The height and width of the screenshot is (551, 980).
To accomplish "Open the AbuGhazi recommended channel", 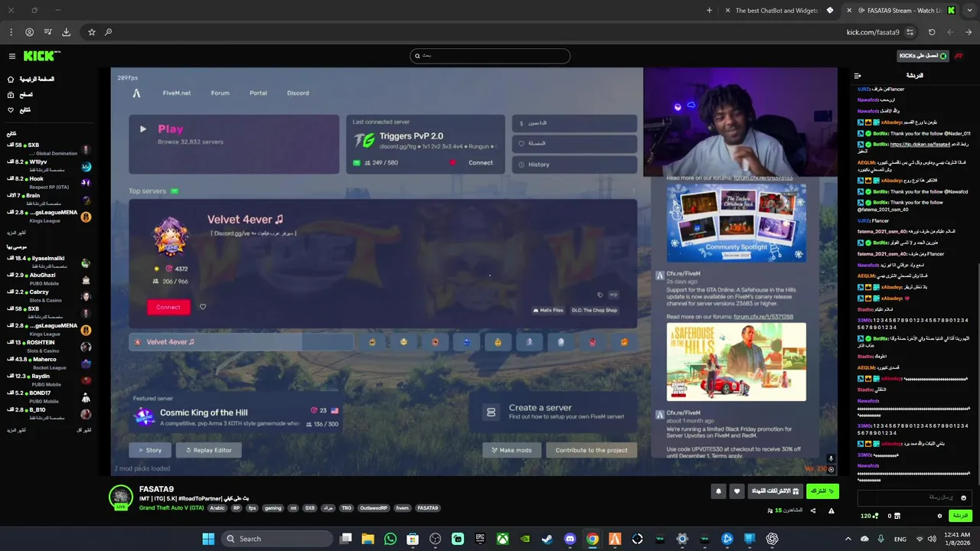I will coord(47,279).
